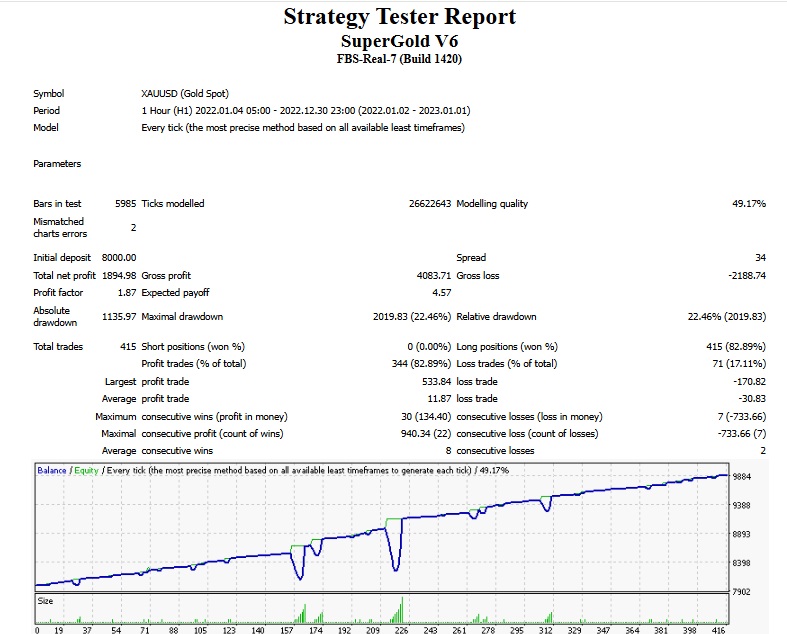Select the Loss trades value 71 (17.11%)
The image size is (787, 634).
tap(739, 363)
